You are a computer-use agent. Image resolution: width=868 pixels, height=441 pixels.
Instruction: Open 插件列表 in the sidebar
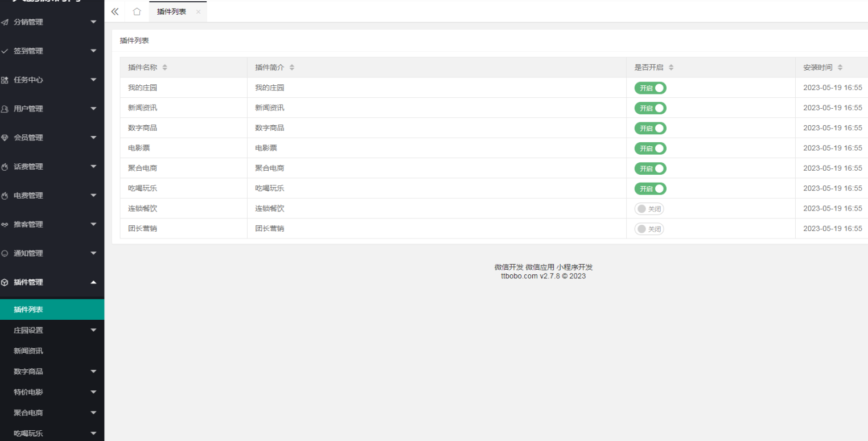click(x=52, y=310)
